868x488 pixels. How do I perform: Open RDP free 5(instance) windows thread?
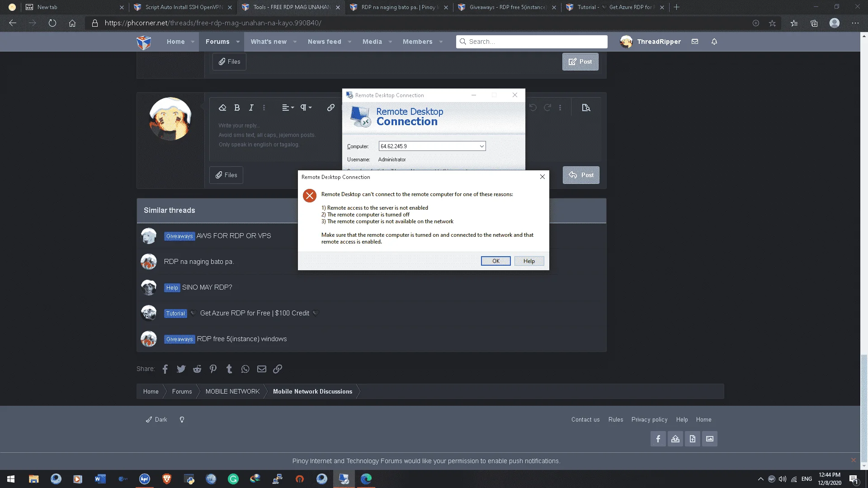(242, 339)
